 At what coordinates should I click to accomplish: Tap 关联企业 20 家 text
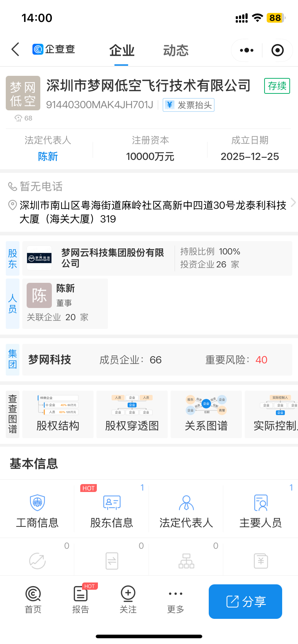point(58,317)
